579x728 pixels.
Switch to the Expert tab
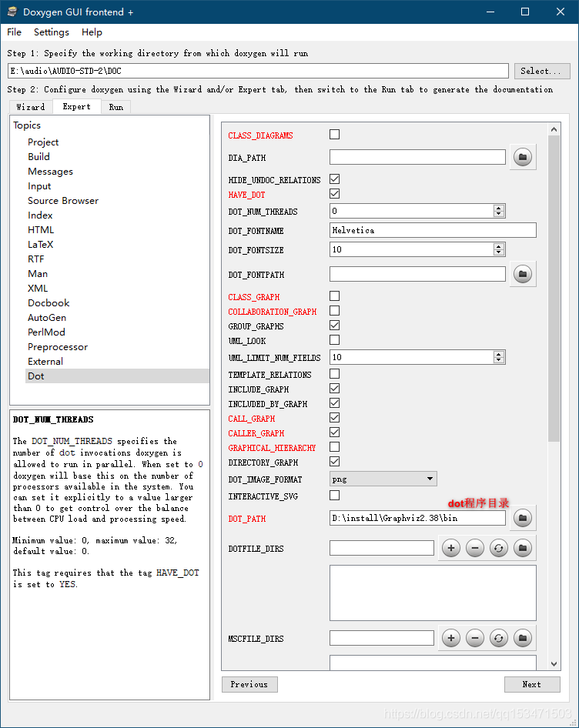pyautogui.click(x=77, y=106)
